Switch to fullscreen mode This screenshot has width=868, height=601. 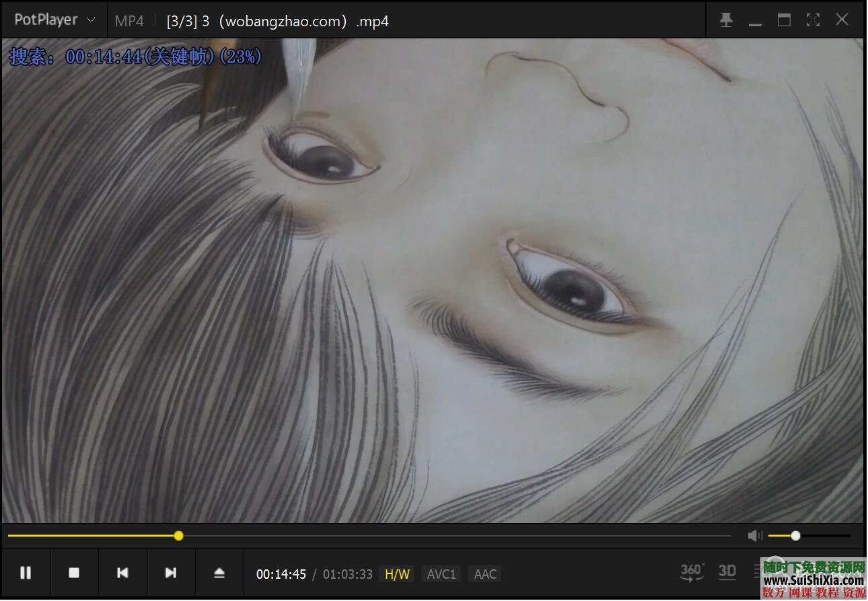click(813, 20)
